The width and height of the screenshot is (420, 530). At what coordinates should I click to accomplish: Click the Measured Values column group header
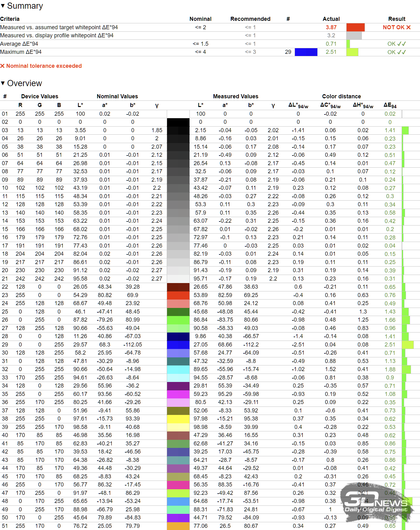click(236, 96)
